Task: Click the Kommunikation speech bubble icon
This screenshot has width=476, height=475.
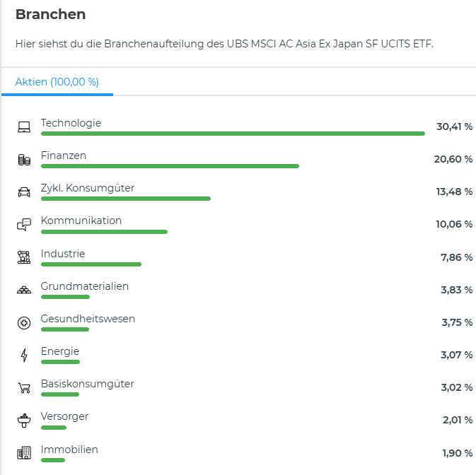Action: (24, 225)
